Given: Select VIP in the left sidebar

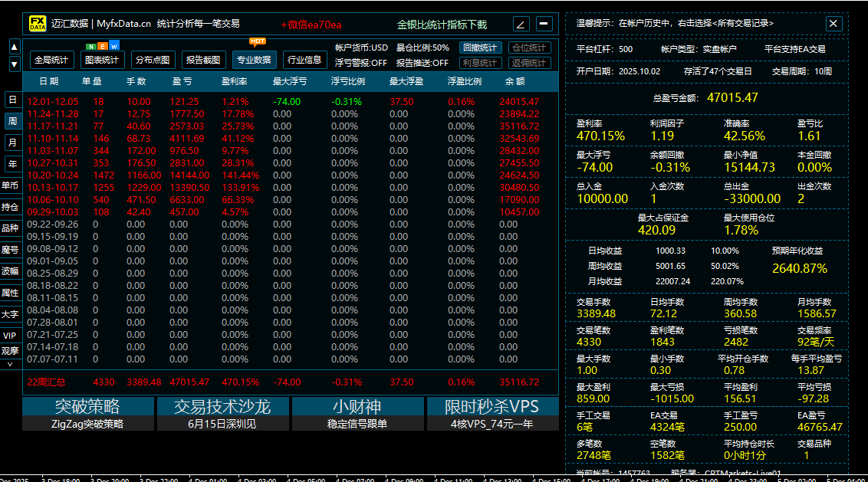Looking at the screenshot, I should pos(11,336).
